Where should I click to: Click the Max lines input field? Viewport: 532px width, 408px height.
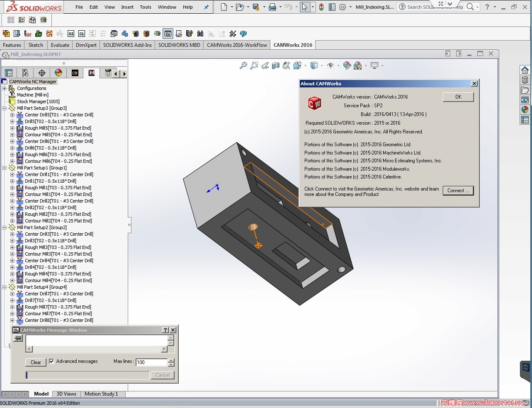[x=152, y=362]
